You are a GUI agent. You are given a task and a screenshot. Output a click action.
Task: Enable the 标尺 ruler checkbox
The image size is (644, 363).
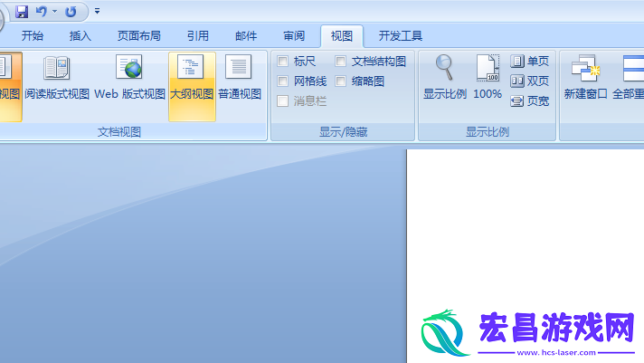coord(282,62)
